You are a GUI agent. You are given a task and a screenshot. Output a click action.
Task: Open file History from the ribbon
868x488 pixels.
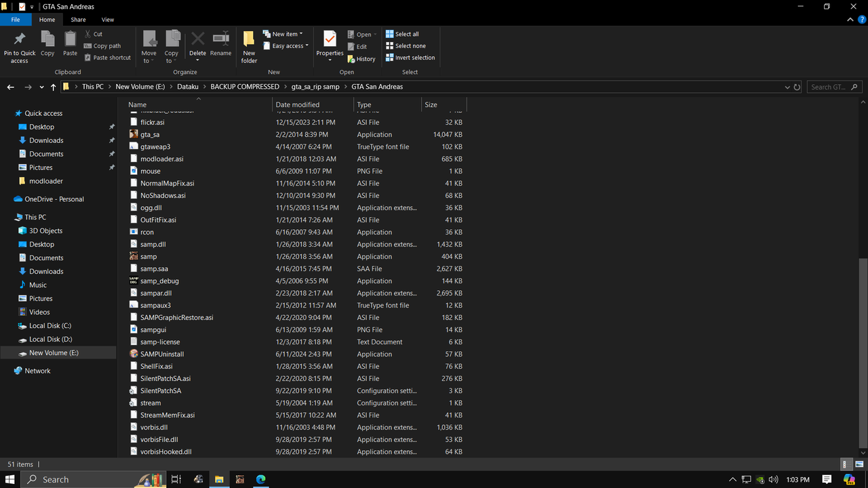(x=361, y=59)
